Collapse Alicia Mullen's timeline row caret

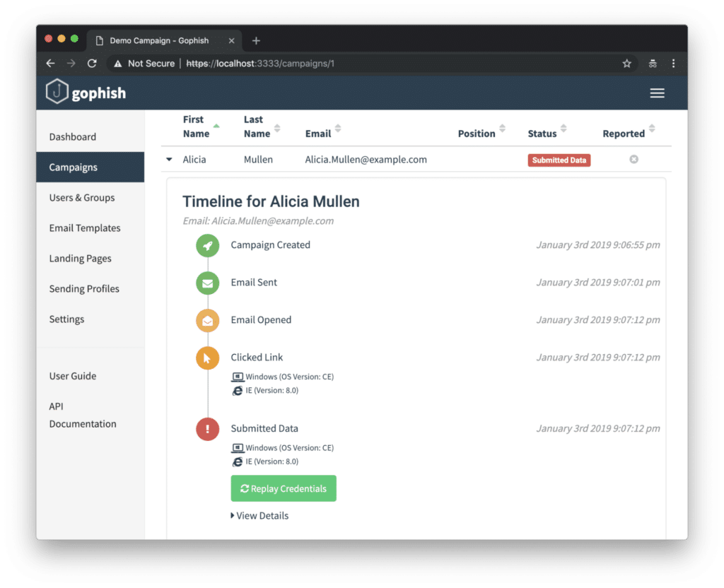168,160
